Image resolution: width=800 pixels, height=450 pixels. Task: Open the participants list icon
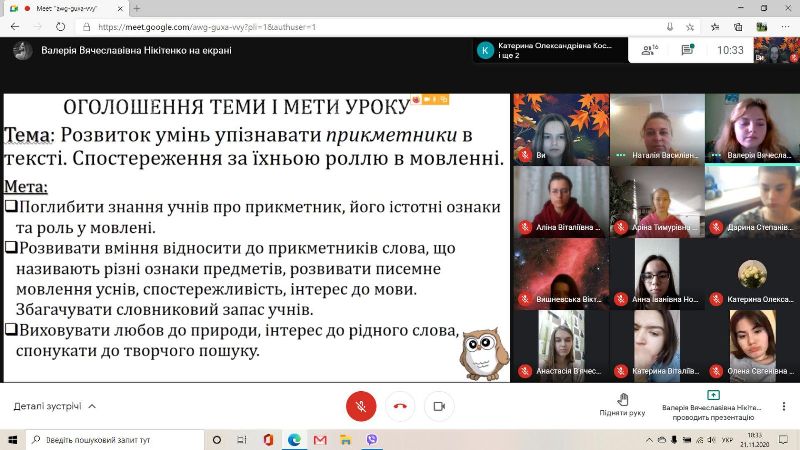pos(648,50)
